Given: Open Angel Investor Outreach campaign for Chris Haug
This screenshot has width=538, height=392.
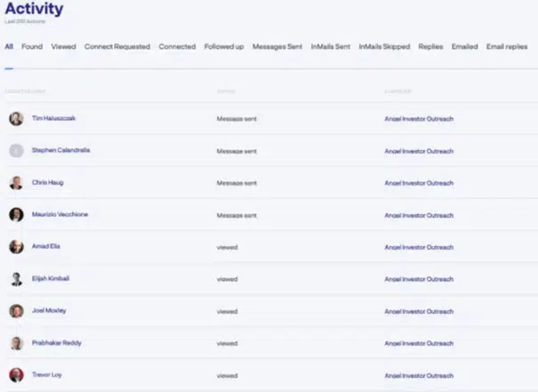Looking at the screenshot, I should point(419,183).
